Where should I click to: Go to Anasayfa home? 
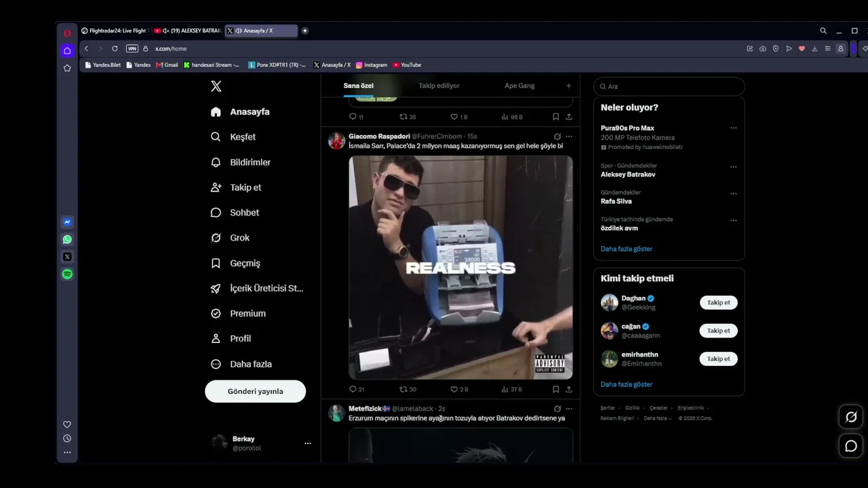[240, 112]
